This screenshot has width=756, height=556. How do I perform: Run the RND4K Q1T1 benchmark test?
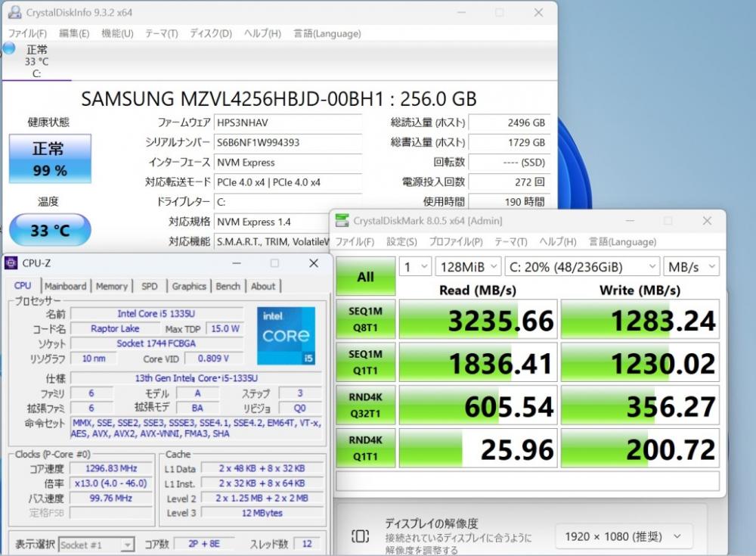click(365, 448)
